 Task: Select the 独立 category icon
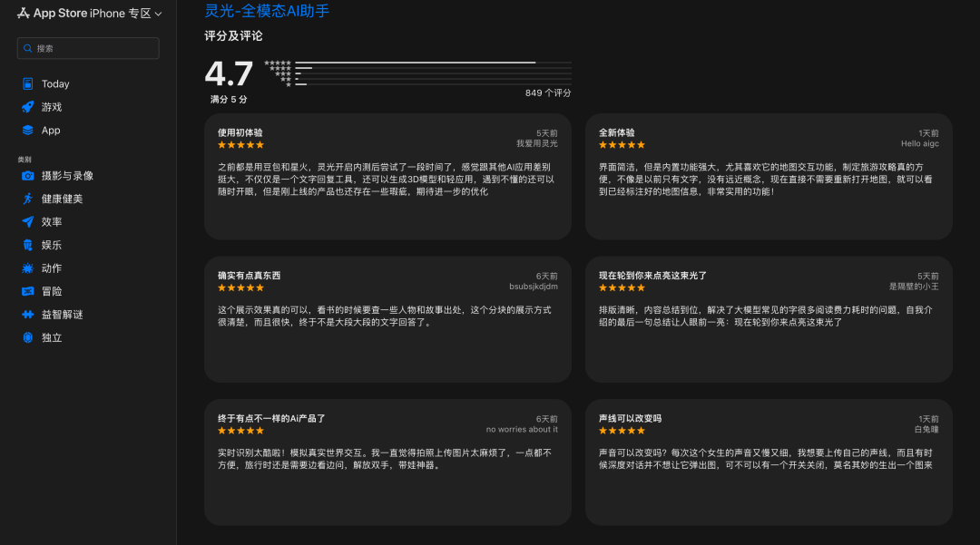[x=27, y=337]
